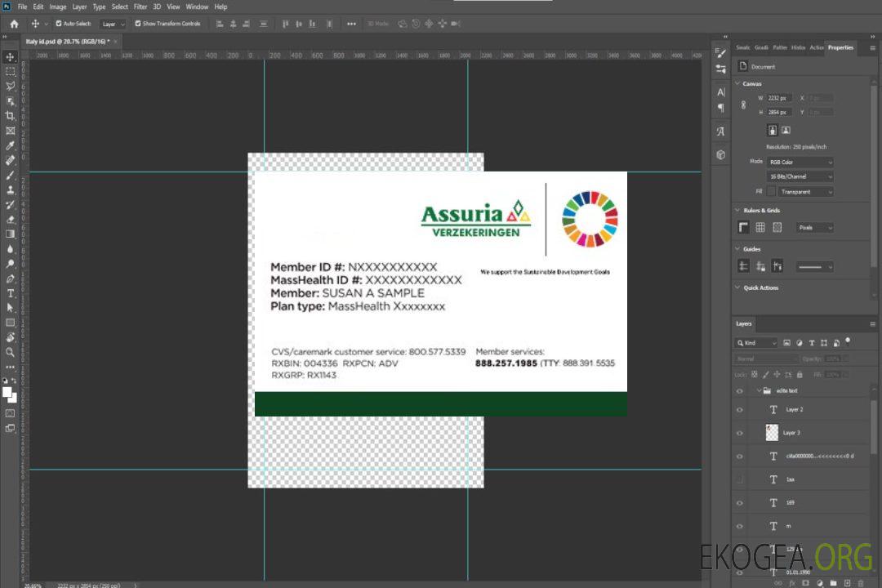Switch to the Paths tab

(x=780, y=48)
